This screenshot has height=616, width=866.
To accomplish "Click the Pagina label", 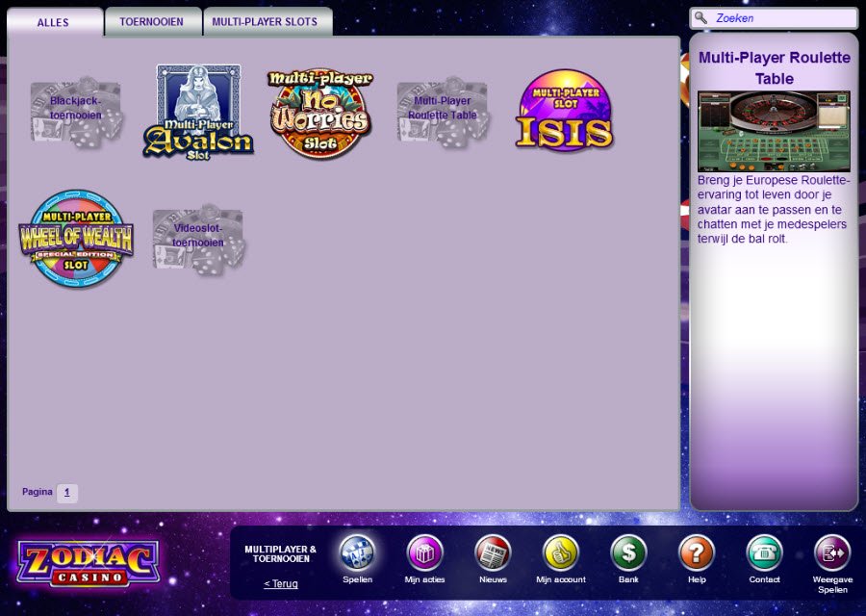I will click(37, 492).
